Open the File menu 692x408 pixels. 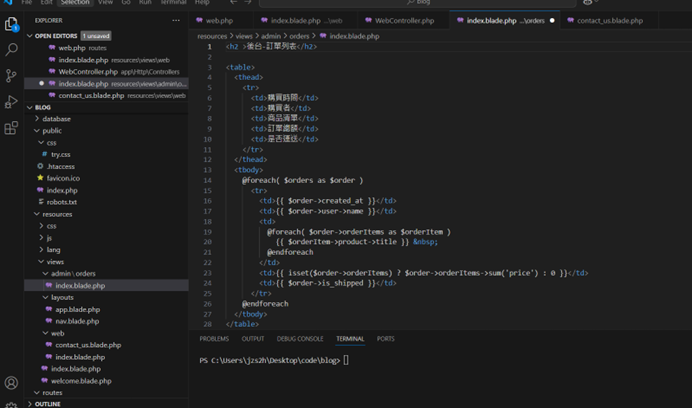27,2
